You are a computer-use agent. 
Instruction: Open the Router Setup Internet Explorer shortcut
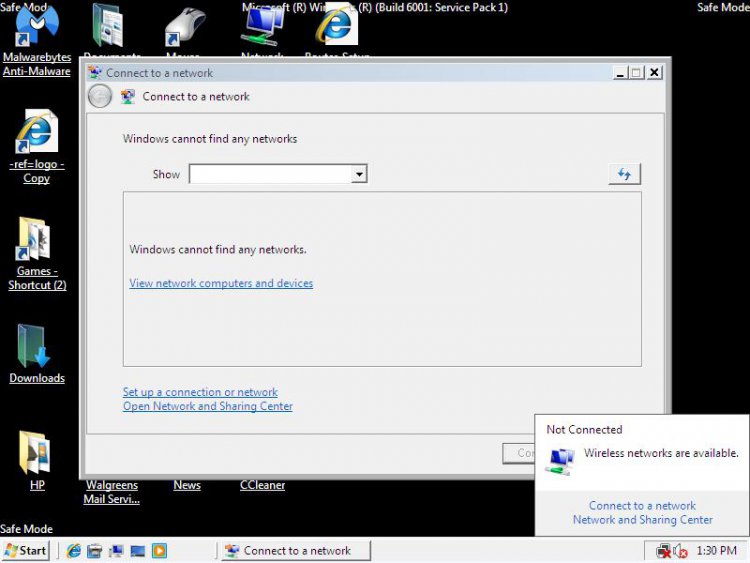pos(336,28)
